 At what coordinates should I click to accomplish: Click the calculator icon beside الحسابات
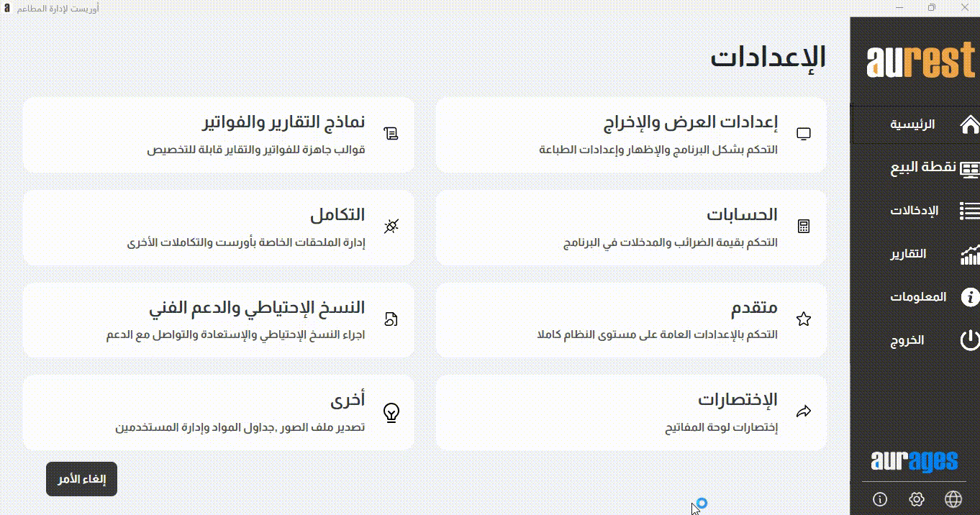pos(804,227)
